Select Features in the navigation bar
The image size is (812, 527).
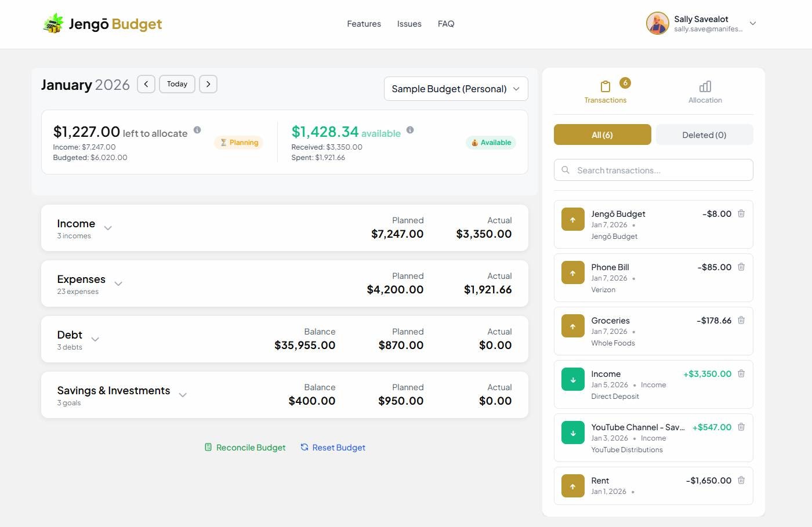(364, 24)
